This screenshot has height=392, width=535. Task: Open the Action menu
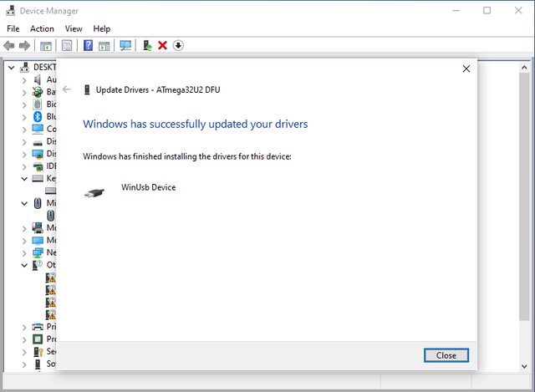click(42, 28)
